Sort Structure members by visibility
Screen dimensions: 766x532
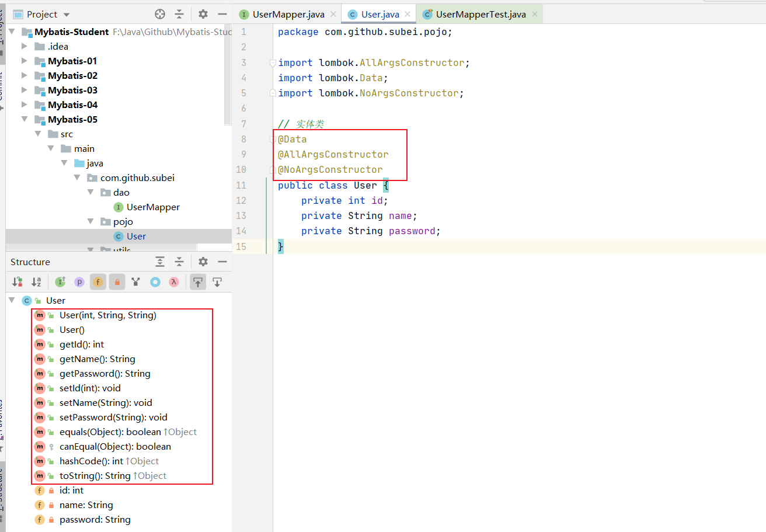coord(18,282)
